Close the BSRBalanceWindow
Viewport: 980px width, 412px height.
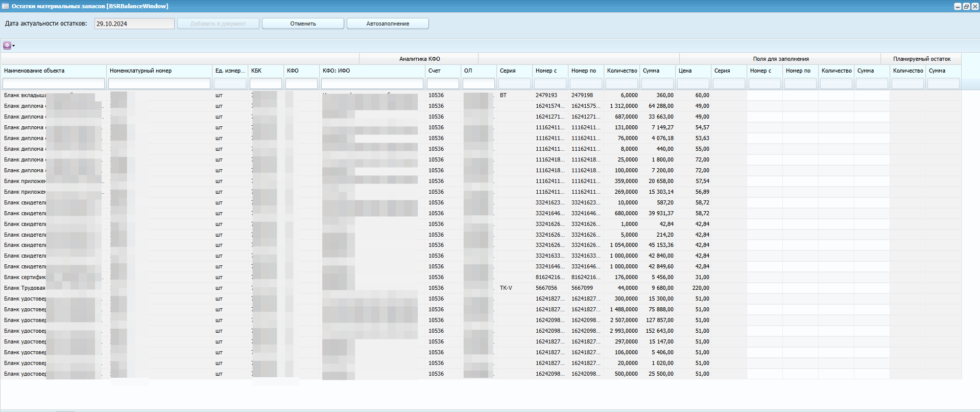[x=974, y=6]
